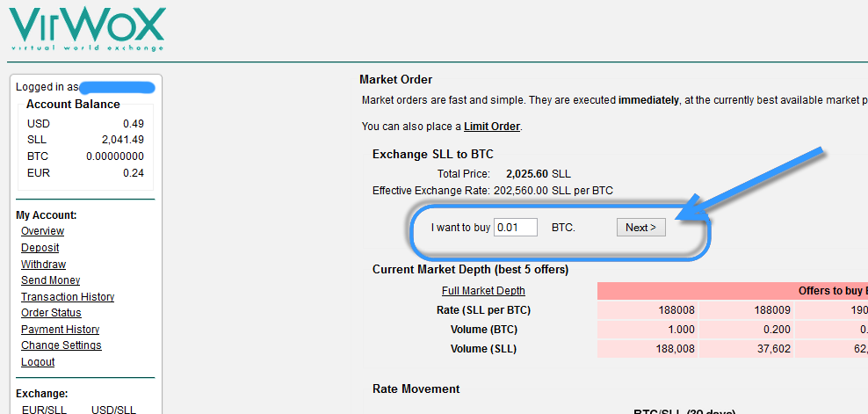Click the 37,602 SLL volume cell

(x=746, y=349)
